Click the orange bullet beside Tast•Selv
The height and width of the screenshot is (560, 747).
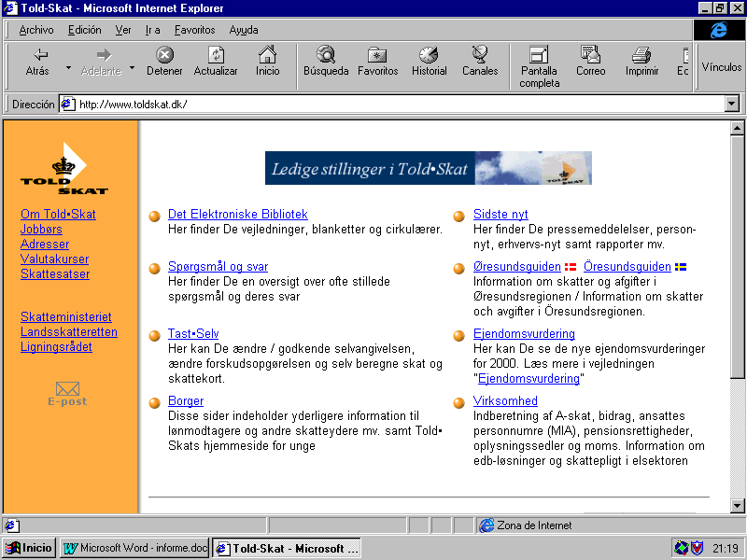click(154, 336)
